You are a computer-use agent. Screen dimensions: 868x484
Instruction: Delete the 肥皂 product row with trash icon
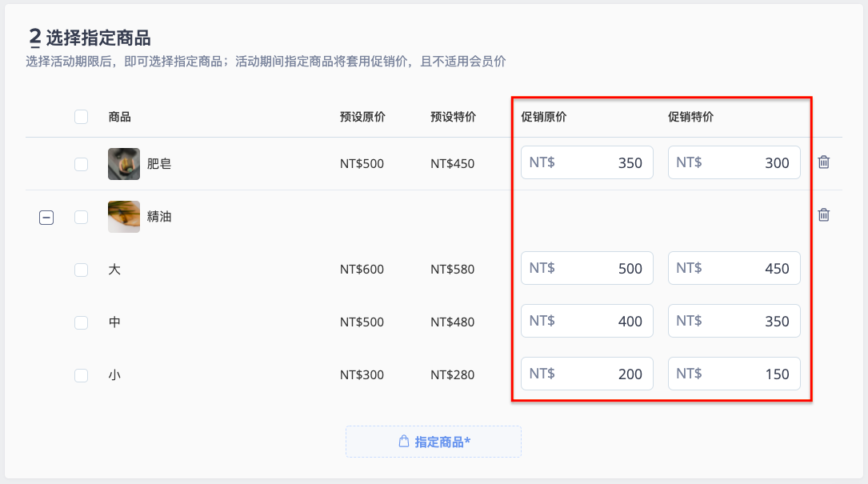coord(824,162)
